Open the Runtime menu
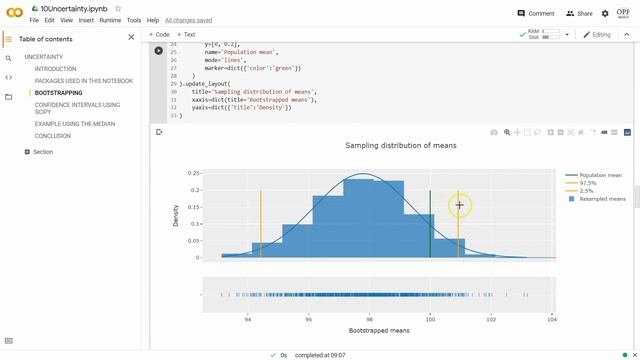This screenshot has width=640, height=360. pyautogui.click(x=110, y=20)
